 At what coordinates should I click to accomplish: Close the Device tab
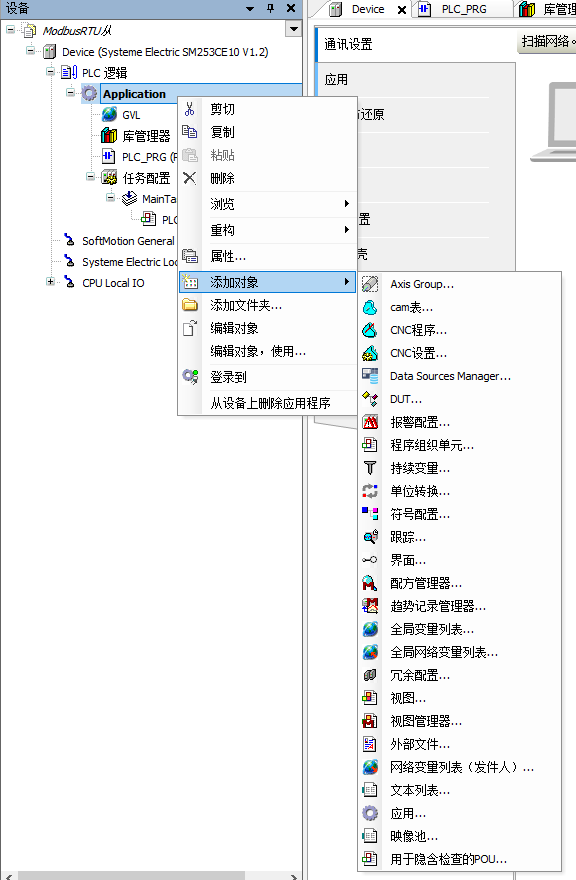pyautogui.click(x=402, y=10)
